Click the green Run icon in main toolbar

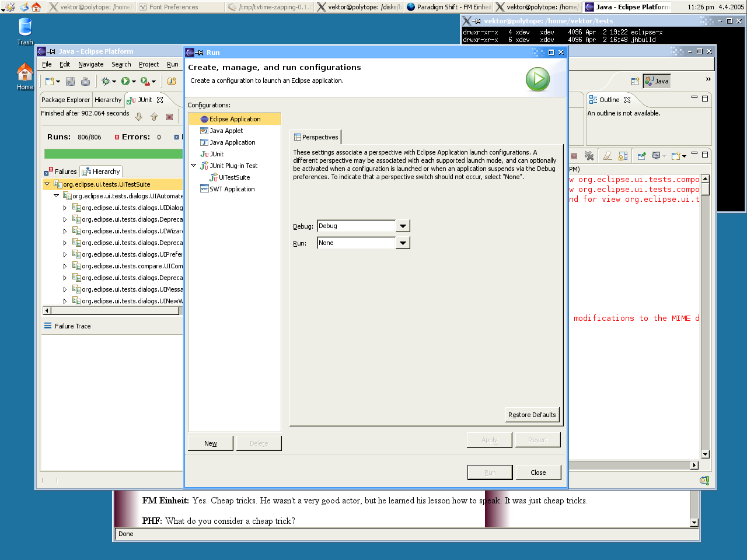[x=125, y=82]
